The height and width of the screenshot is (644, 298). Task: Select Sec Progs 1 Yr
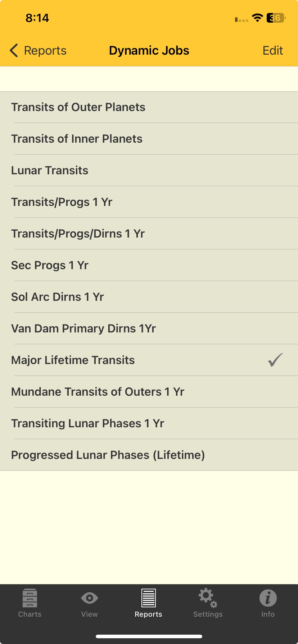(50, 265)
